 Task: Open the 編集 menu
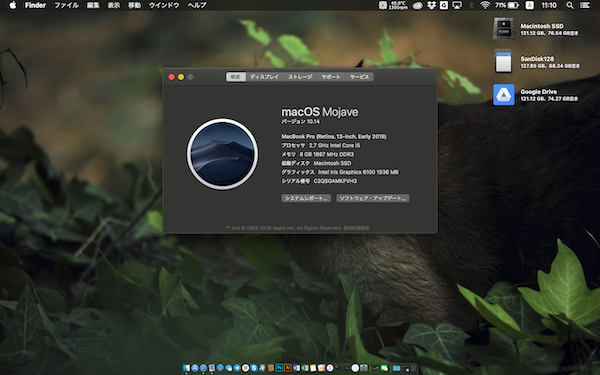(x=93, y=5)
